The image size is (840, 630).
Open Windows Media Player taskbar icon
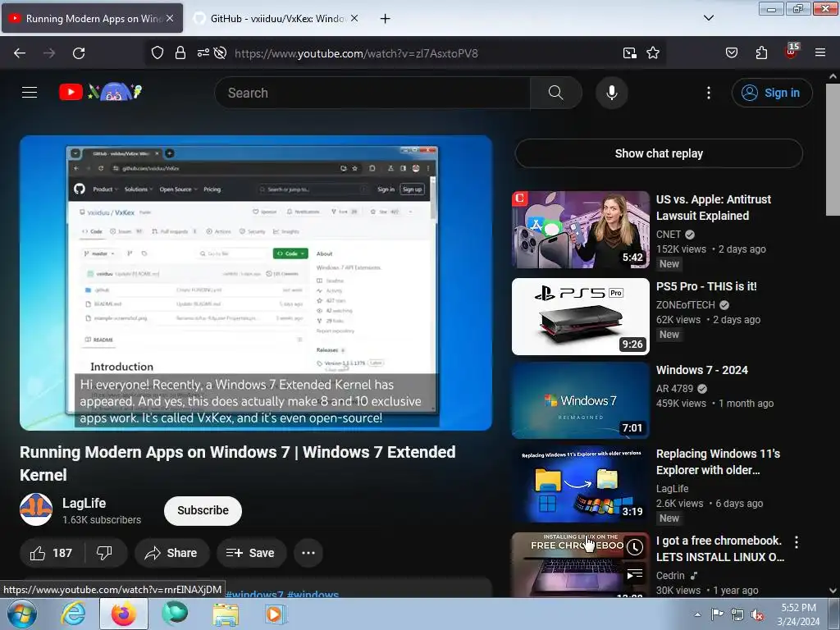pos(275,614)
